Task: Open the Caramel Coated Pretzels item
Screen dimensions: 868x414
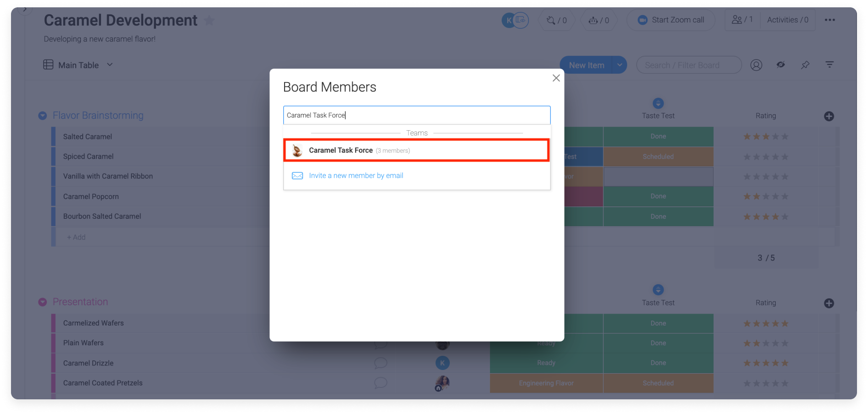Action: [103, 383]
